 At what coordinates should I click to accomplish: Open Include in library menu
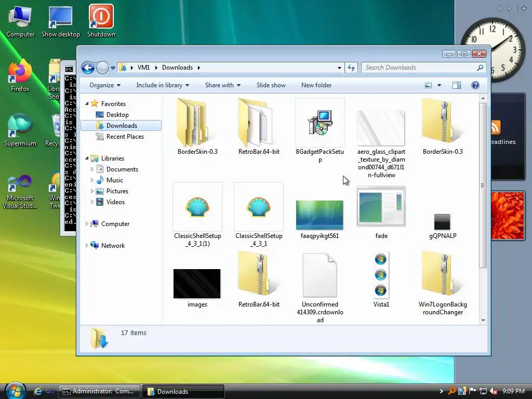(x=163, y=85)
